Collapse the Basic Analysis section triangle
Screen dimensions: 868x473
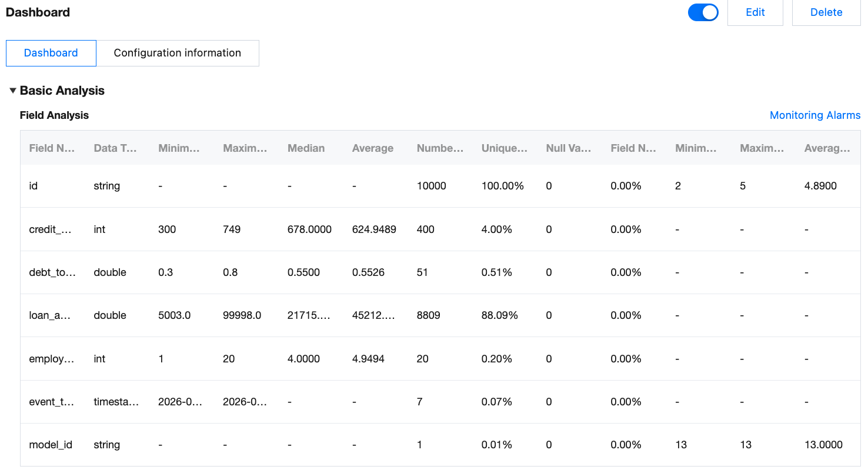tap(13, 91)
